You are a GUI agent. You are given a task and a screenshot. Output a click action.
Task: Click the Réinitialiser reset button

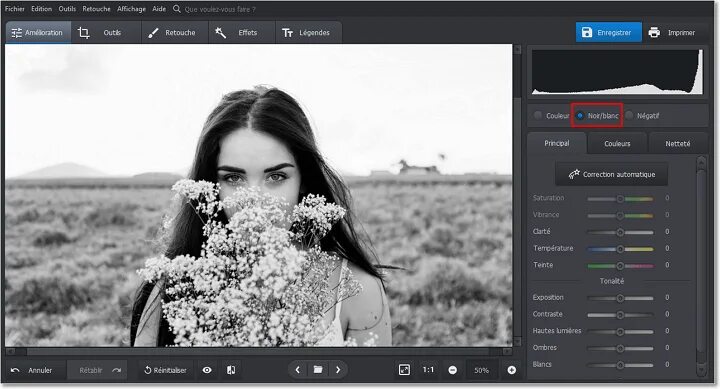(x=165, y=370)
